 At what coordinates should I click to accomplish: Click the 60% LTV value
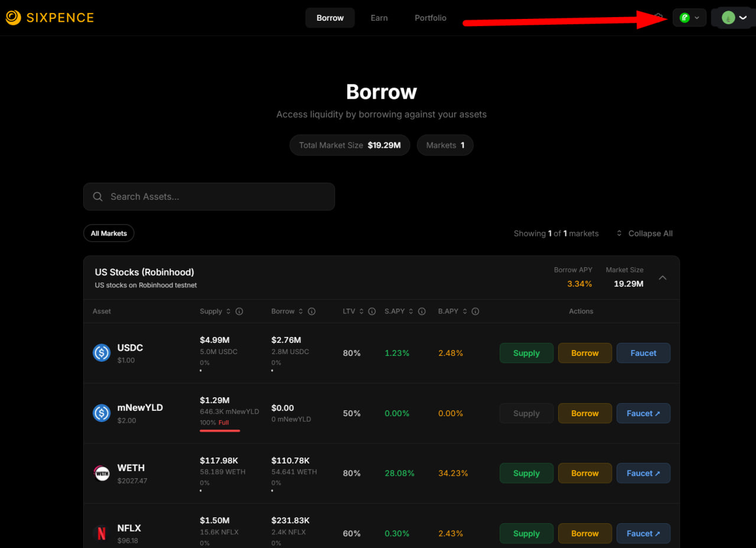pyautogui.click(x=351, y=533)
